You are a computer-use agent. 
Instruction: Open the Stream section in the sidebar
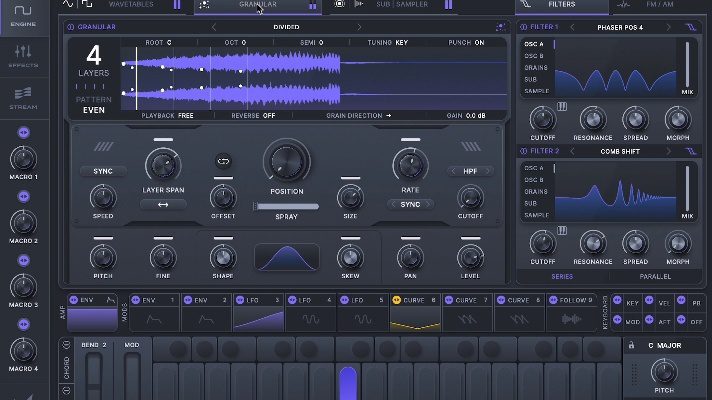coord(23,98)
